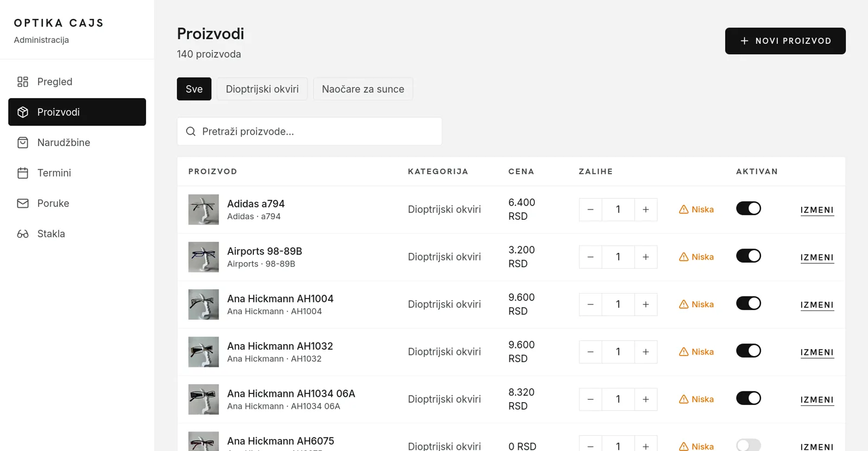Click IZMENI for Ana Hickmann AH1004
Image resolution: width=868 pixels, height=451 pixels.
[x=817, y=305]
